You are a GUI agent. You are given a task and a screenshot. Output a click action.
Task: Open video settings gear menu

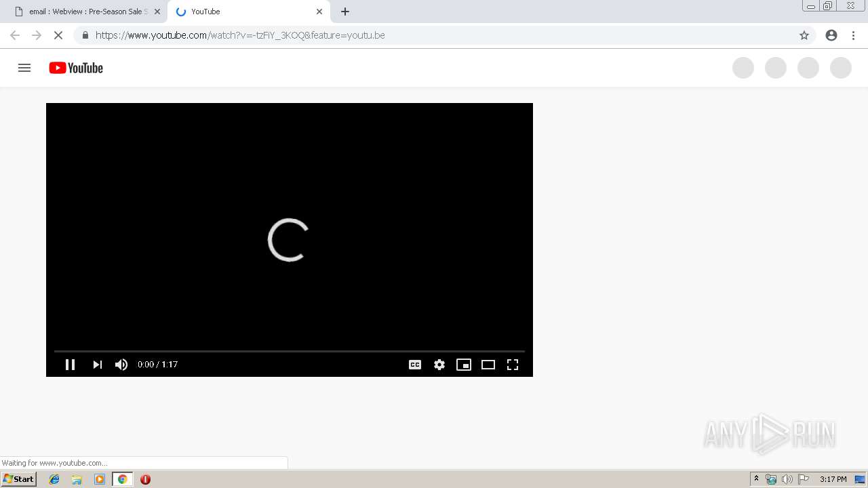pyautogui.click(x=439, y=365)
